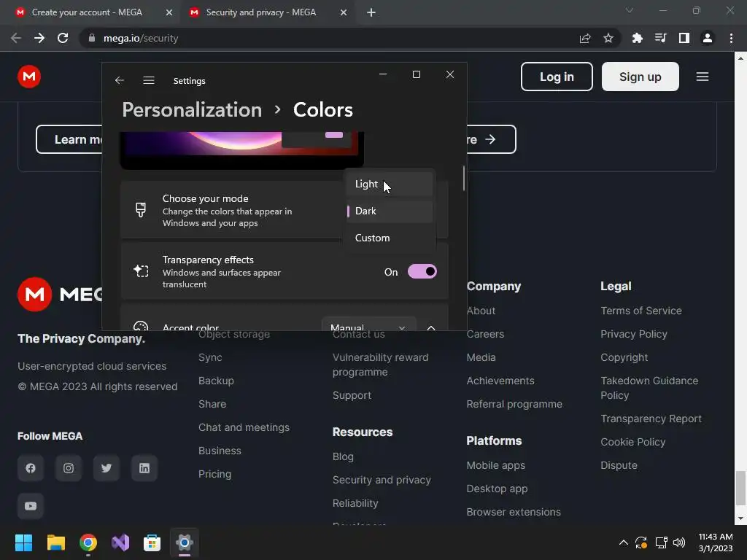Click the Settings window scrollbar
747x560 pixels.
point(463,178)
